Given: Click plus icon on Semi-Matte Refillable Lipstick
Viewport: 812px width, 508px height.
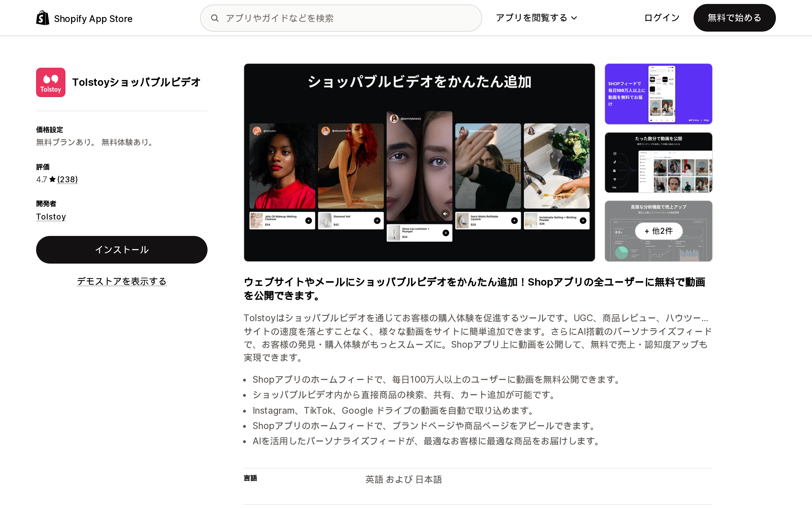Looking at the screenshot, I should point(514,220).
